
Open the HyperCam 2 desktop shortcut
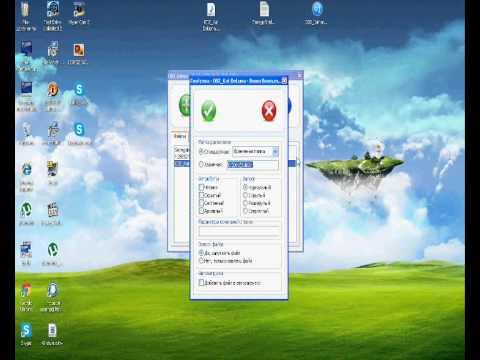[79, 10]
